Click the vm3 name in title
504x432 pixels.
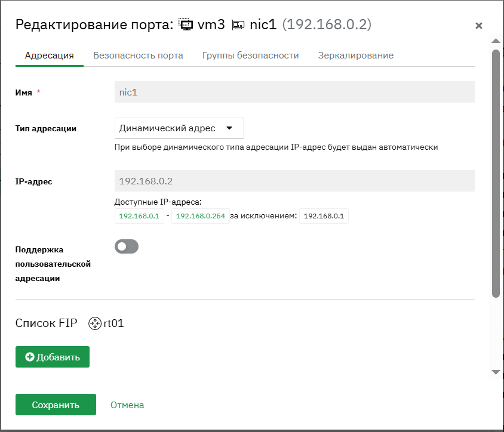(x=211, y=24)
